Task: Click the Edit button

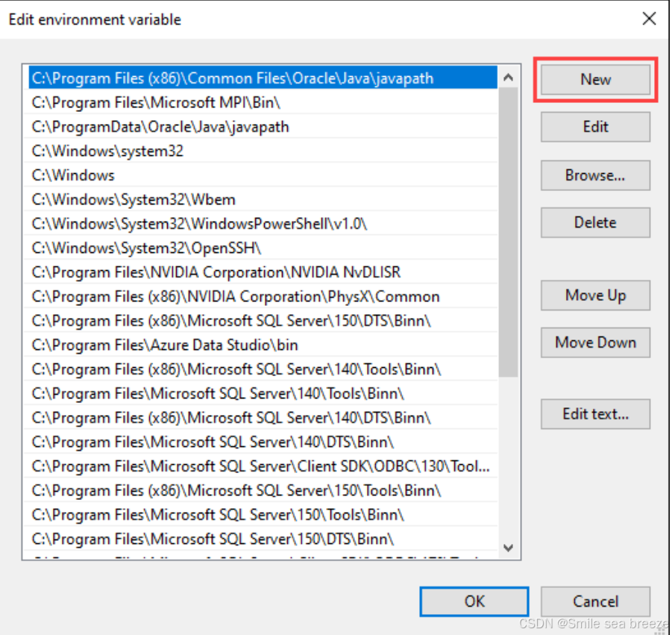Action: pos(595,127)
